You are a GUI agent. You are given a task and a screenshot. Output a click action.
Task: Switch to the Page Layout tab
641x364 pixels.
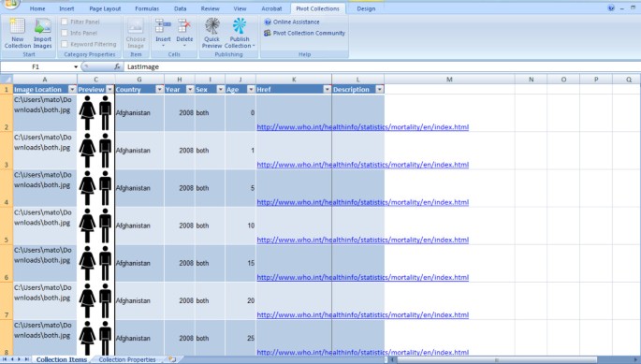pyautogui.click(x=105, y=8)
